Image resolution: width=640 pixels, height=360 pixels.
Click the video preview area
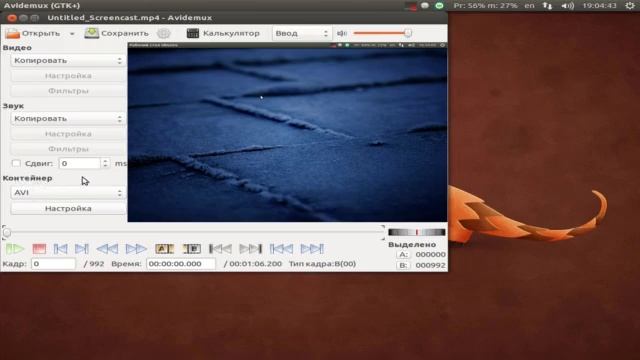[x=287, y=132]
